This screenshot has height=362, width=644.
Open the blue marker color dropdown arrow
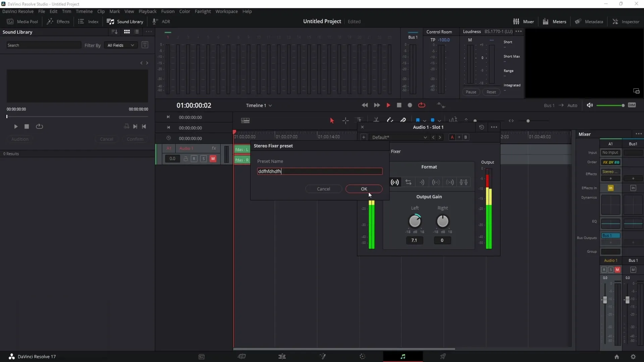(x=439, y=121)
